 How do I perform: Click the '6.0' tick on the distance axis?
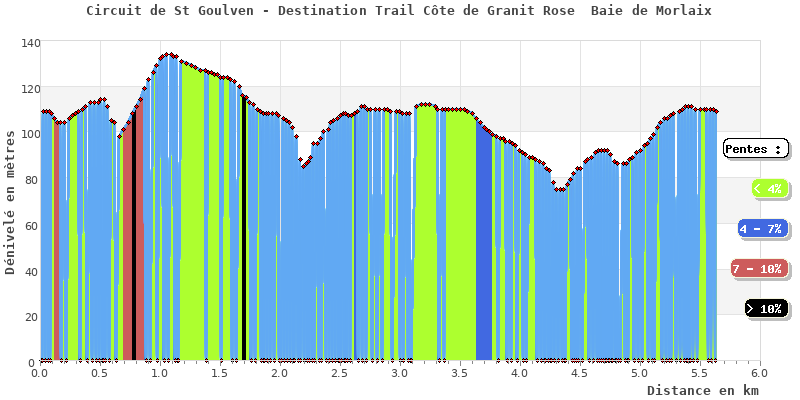click(759, 373)
